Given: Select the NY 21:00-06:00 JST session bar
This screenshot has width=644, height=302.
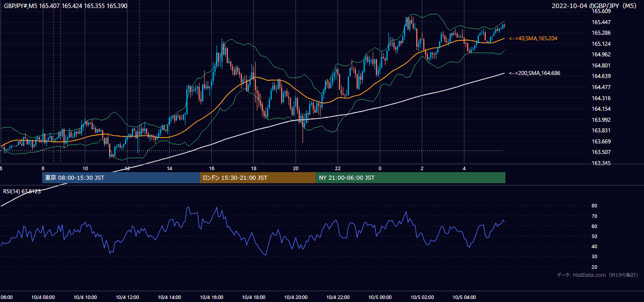Looking at the screenshot, I should point(411,178).
